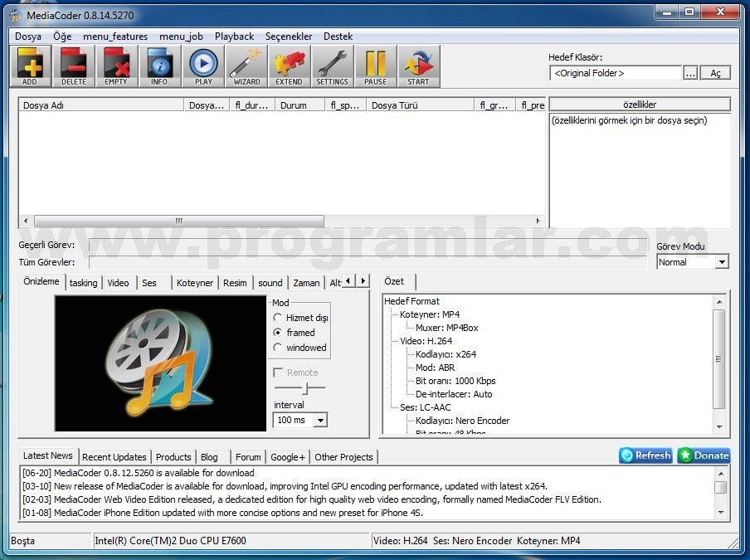Image resolution: width=750 pixels, height=560 pixels.
Task: Open EXTEND puzzle-piece icon
Action: tap(289, 66)
